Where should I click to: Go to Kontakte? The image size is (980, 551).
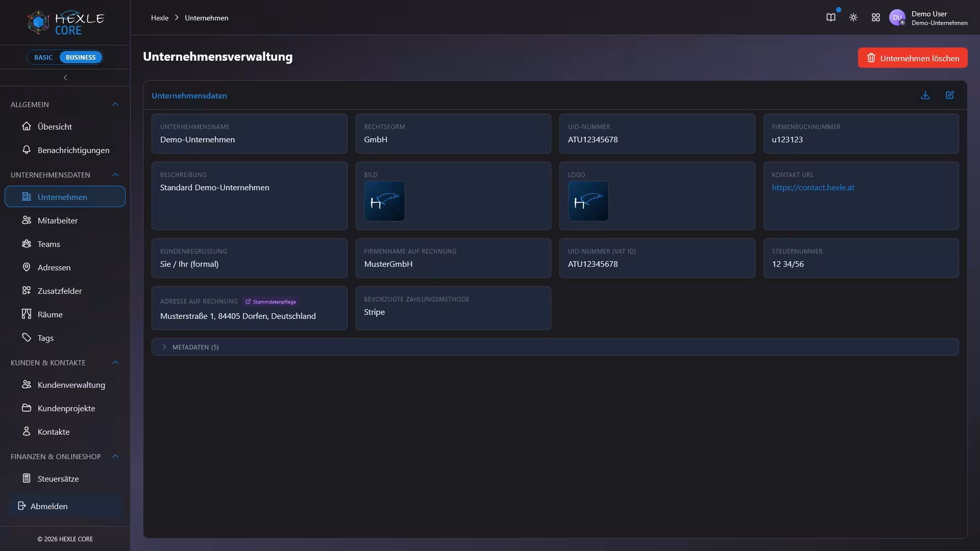[65, 432]
